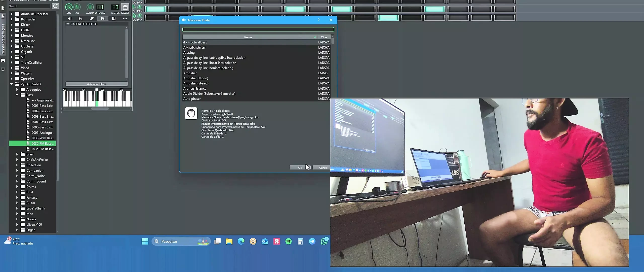Toggle first beat step in middle row

click(x=155, y=9)
